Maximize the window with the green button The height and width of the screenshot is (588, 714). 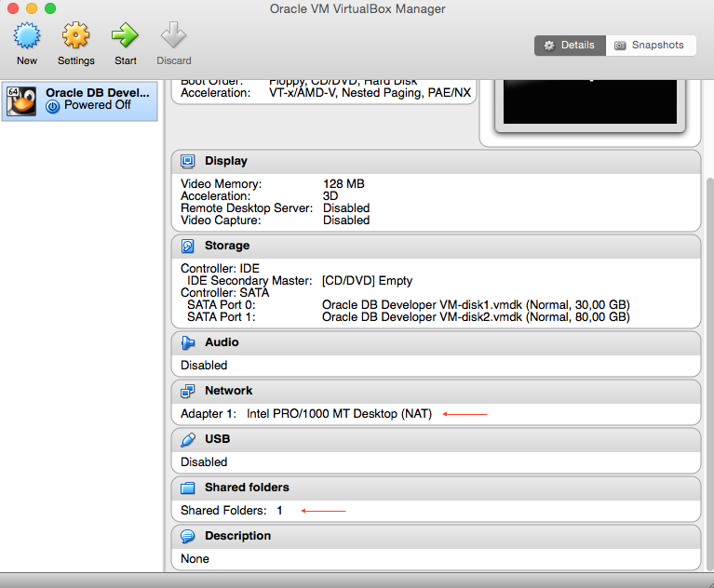[x=50, y=8]
